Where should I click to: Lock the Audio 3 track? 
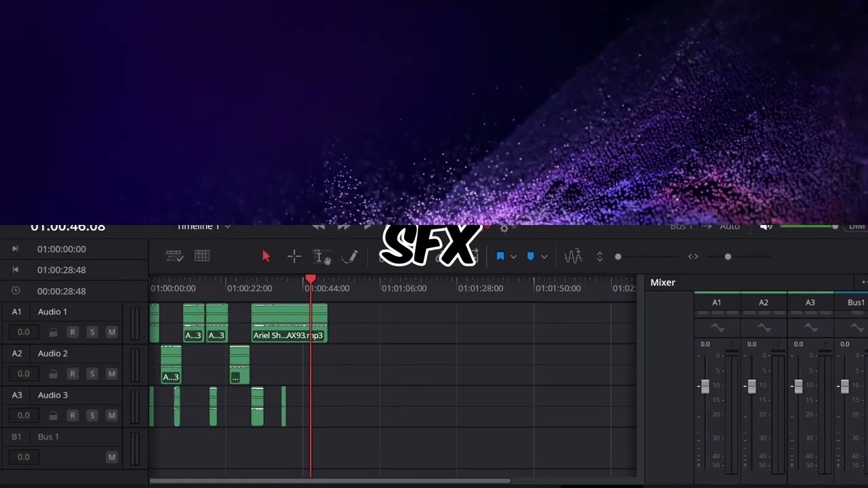(53, 415)
